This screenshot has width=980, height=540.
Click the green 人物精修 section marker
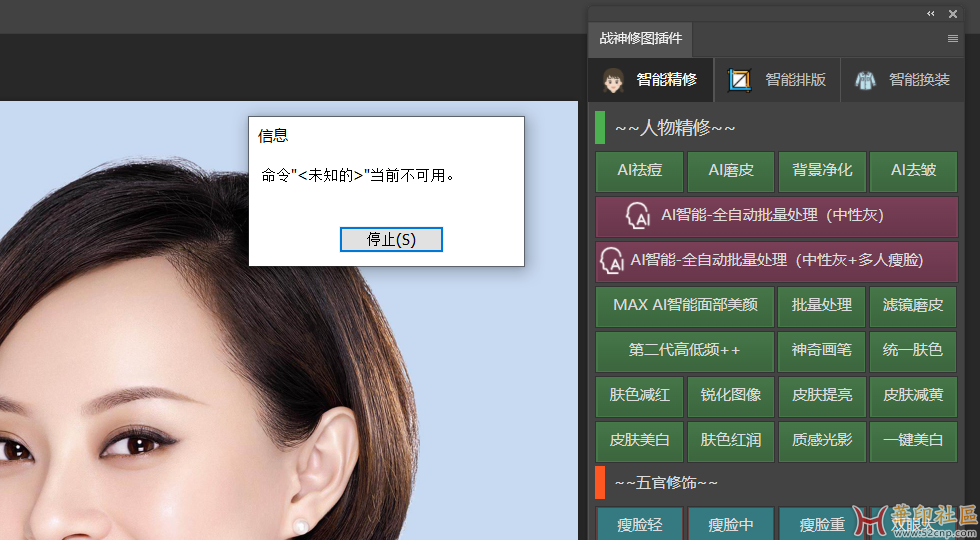[x=600, y=128]
